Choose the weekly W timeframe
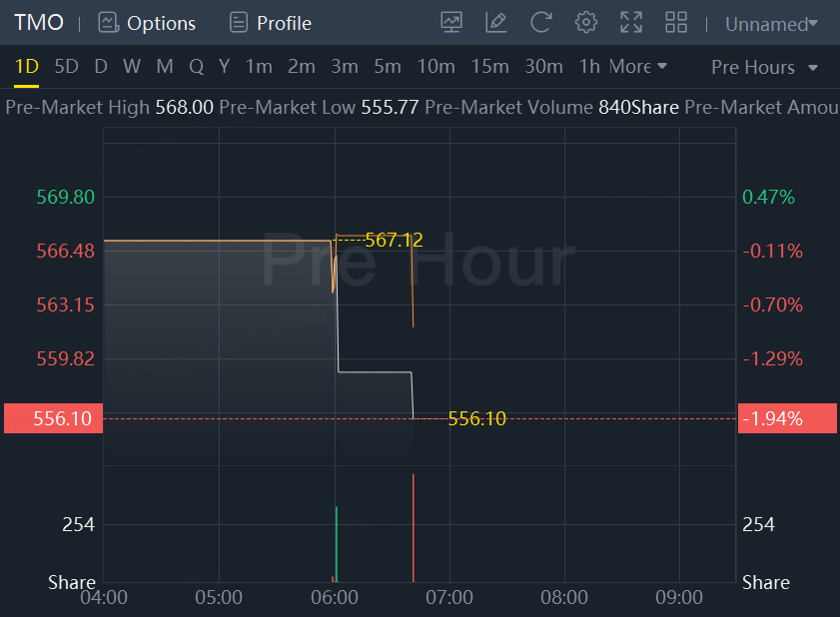 132,67
